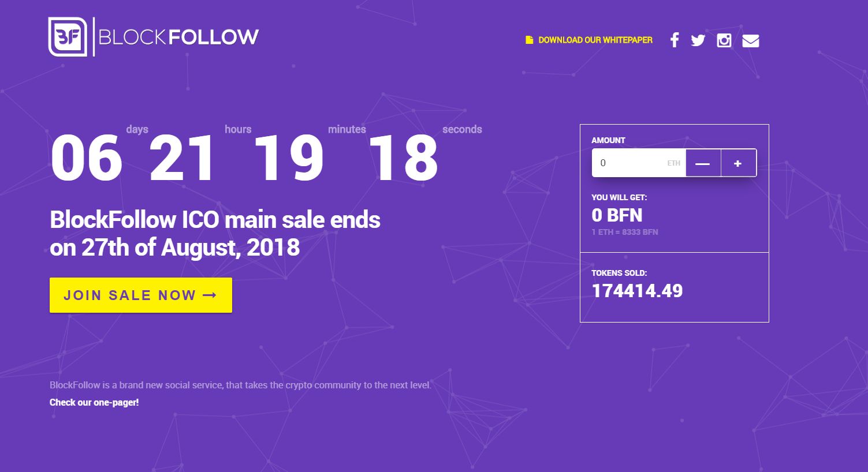Click the email envelope icon
The width and height of the screenshot is (868, 472).
751,40
